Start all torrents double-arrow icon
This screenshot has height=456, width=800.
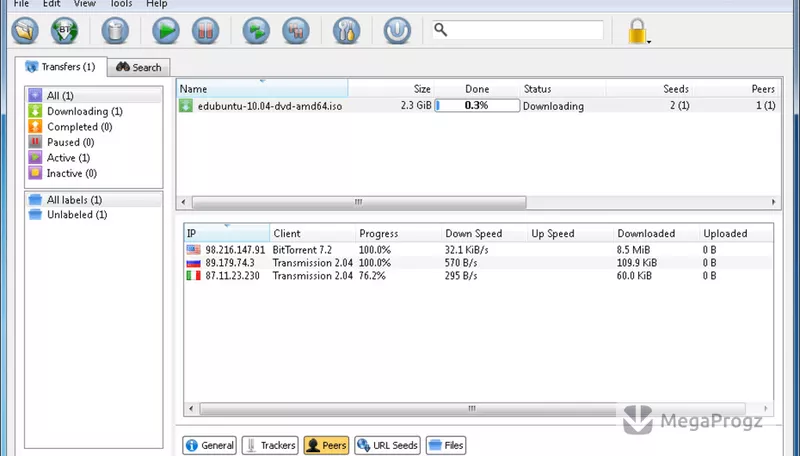256,31
